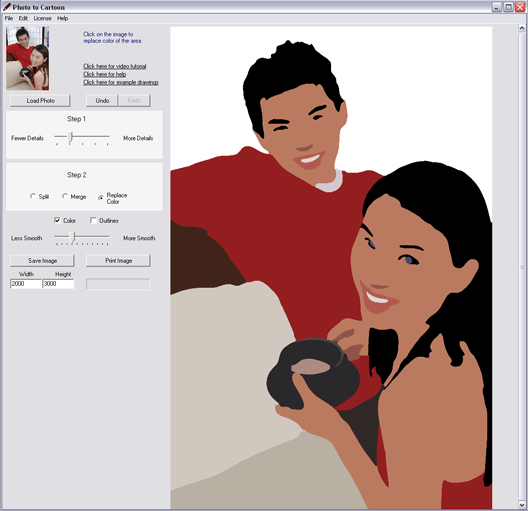Click the Photo to Cartoon title bar icon
This screenshot has width=528, height=511.
[6, 7]
